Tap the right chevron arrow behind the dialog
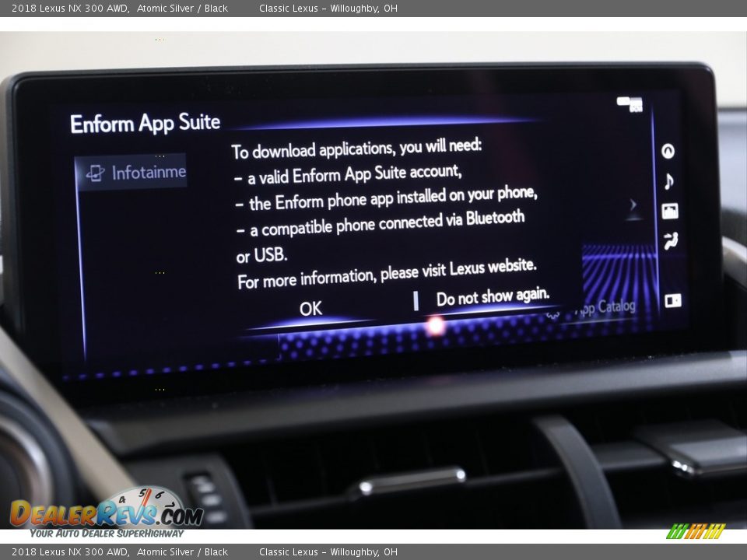 633,205
